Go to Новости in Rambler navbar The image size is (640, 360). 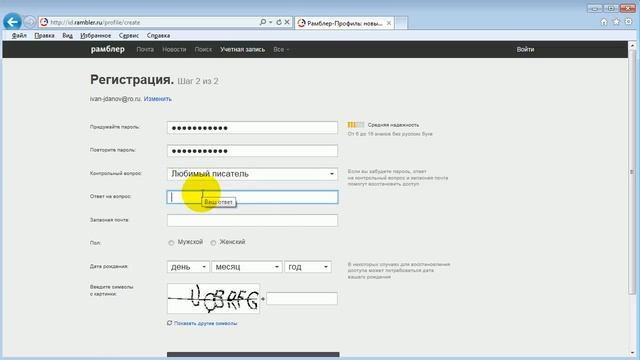click(x=174, y=49)
